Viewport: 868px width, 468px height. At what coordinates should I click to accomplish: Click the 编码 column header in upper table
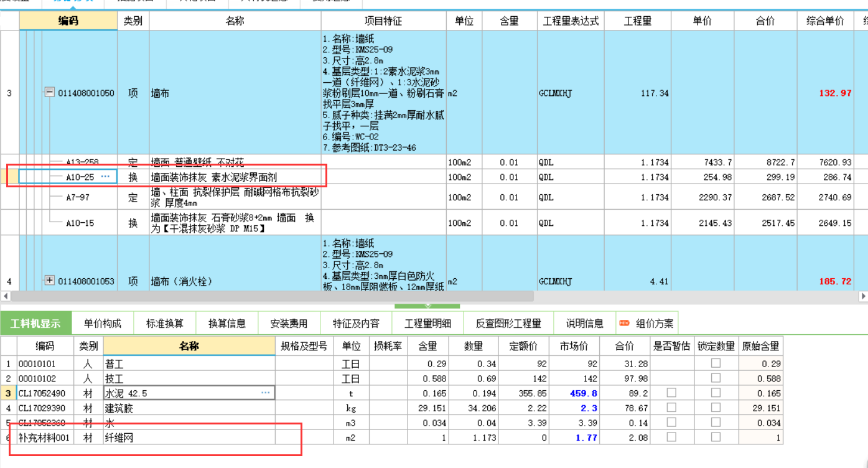(x=68, y=21)
